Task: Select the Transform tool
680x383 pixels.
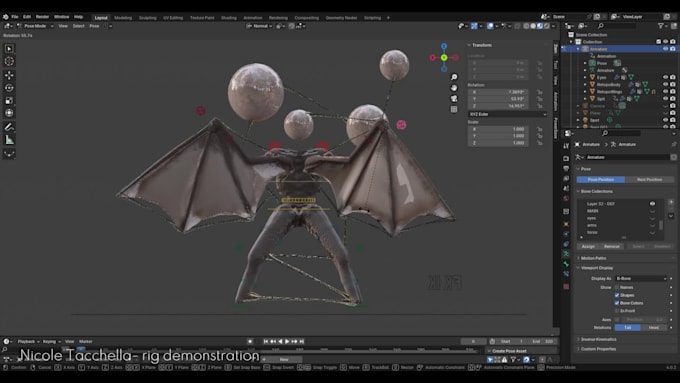Action: point(9,113)
